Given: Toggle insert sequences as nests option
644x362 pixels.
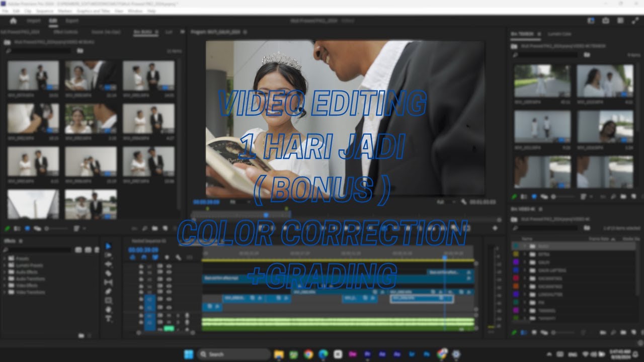Looking at the screenshot, I should point(133,257).
